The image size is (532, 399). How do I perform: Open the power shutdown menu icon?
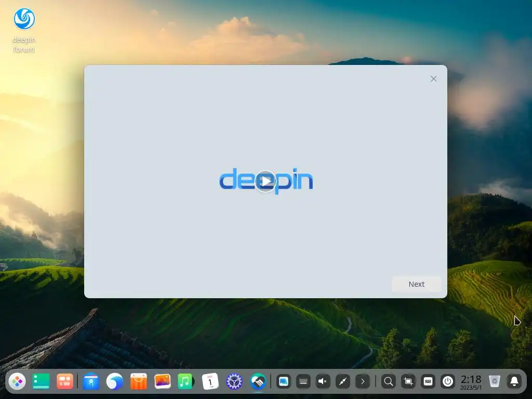click(447, 382)
